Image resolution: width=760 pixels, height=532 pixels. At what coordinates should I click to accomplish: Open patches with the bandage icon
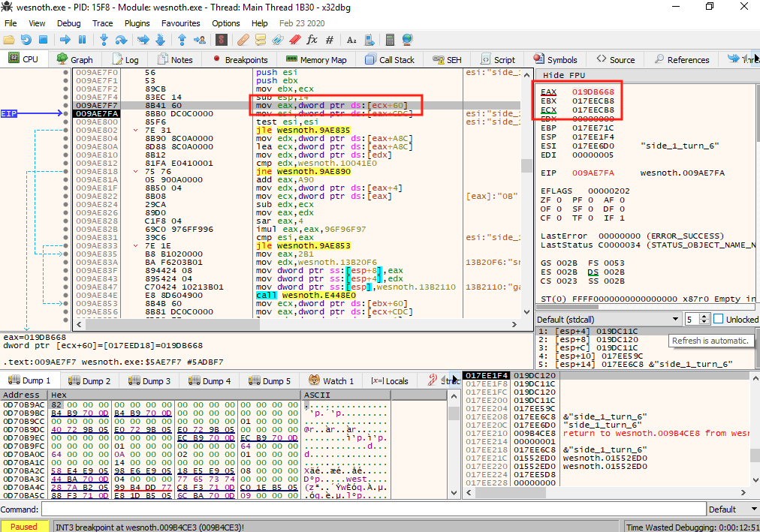243,40
